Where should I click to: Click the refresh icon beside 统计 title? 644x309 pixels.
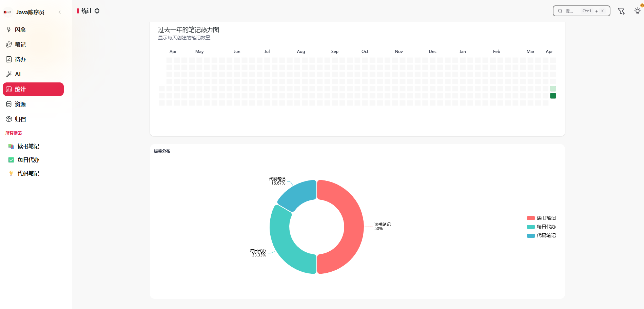97,11
